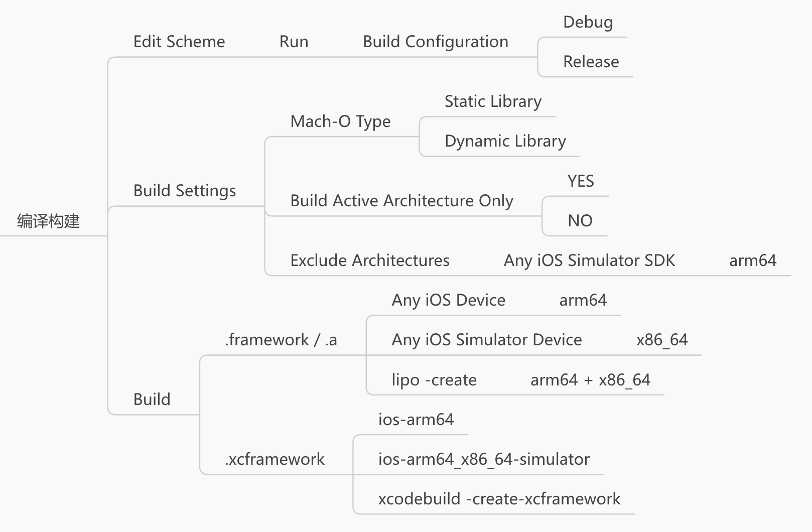Click the .xcframework node

click(x=275, y=459)
